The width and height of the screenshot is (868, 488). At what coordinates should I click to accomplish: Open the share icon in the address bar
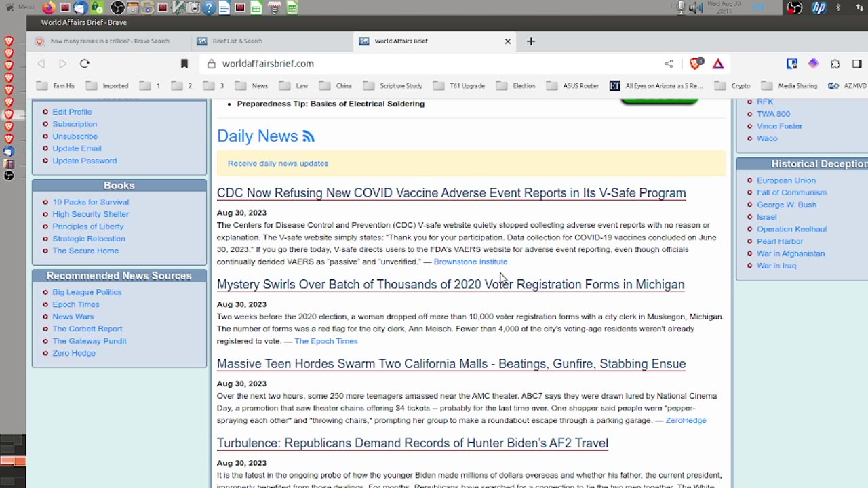point(669,64)
